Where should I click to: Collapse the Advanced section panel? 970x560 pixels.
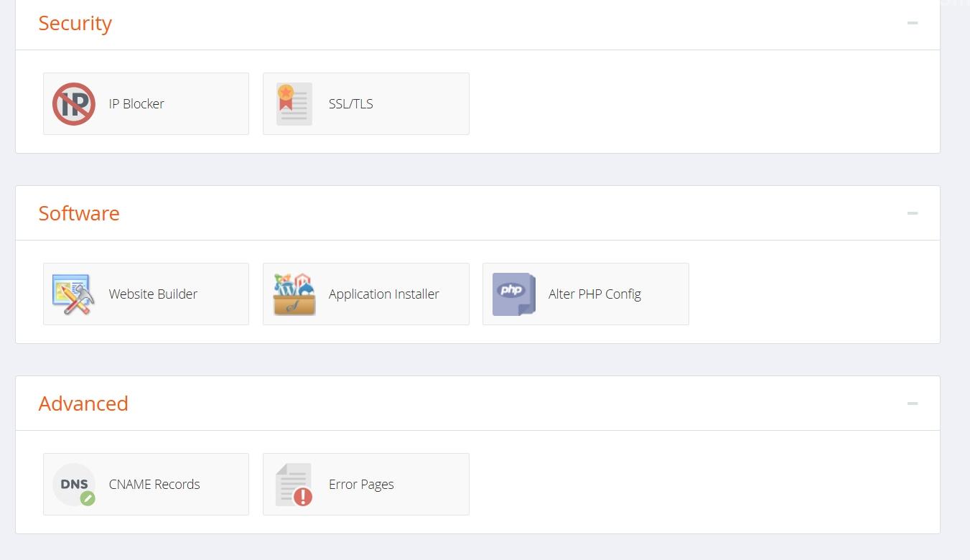tap(913, 403)
